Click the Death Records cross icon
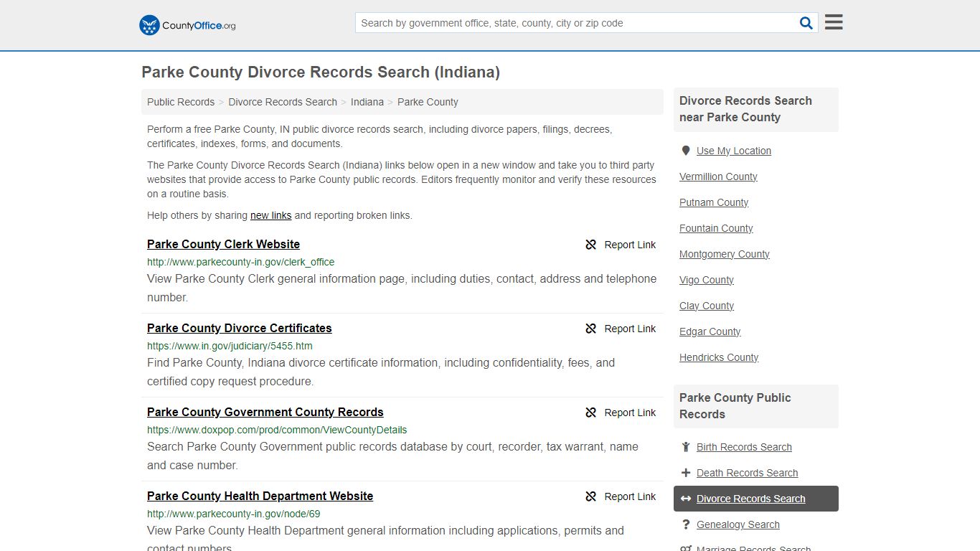Screen dimensions: 980x551 [686, 473]
